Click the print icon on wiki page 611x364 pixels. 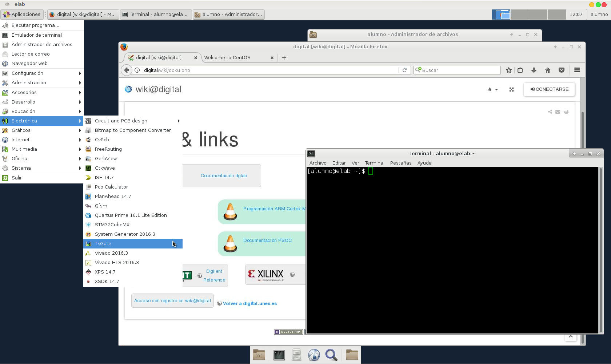pos(566,112)
